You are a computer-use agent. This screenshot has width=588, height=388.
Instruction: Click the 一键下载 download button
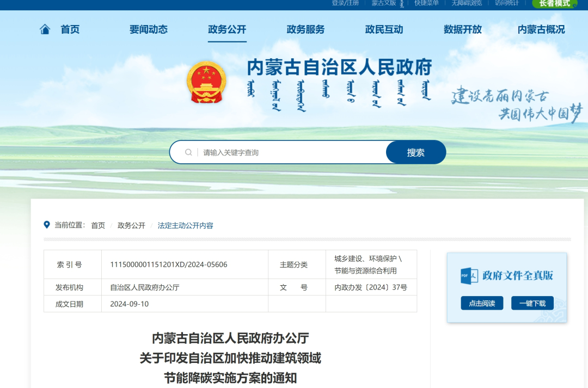click(532, 303)
